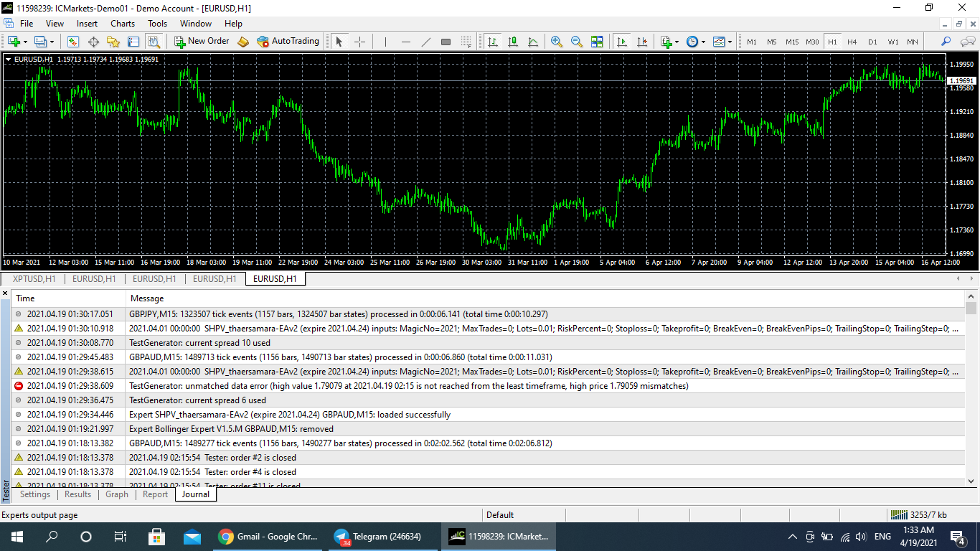This screenshot has width=980, height=551.
Task: Click the Zoom In magnifier icon
Action: (x=556, y=42)
